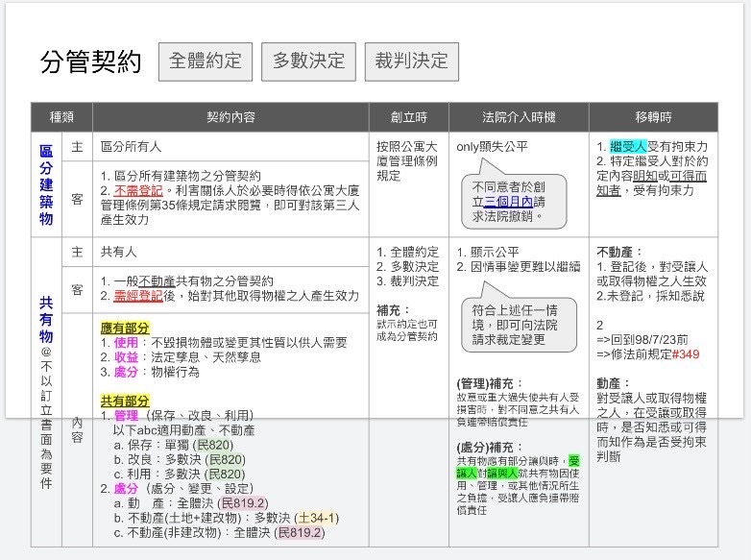This screenshot has height=560, width=751.
Task: Click the 多數決定 button beside the title
Action: (308, 61)
